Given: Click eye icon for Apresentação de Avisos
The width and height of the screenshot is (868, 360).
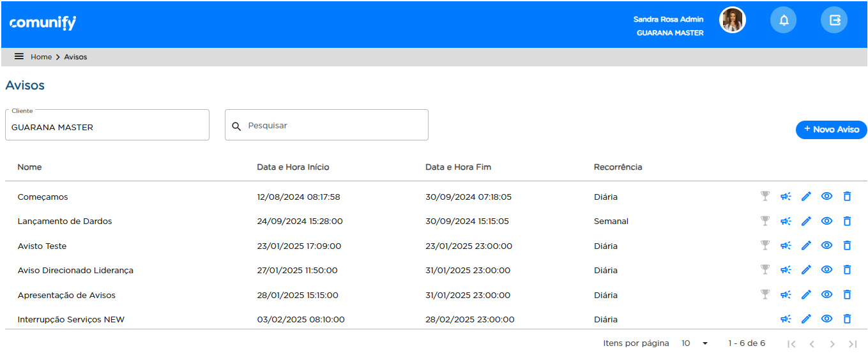Looking at the screenshot, I should [x=826, y=294].
